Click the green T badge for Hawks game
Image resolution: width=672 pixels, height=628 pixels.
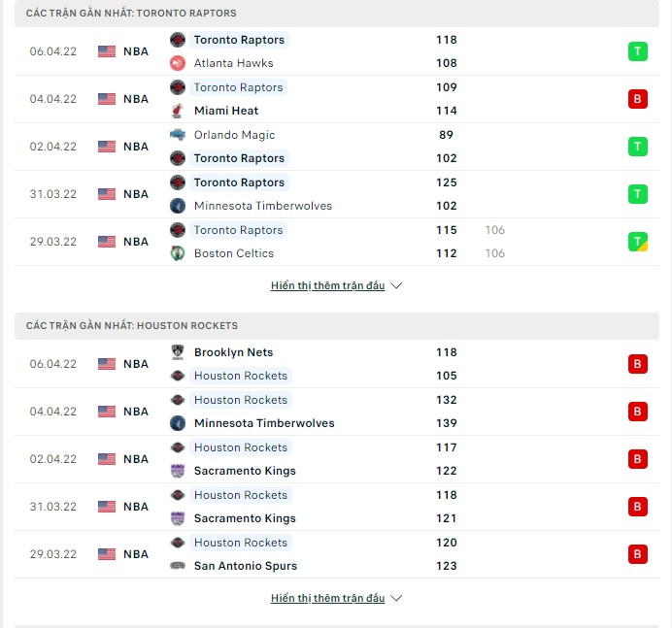[x=637, y=51]
